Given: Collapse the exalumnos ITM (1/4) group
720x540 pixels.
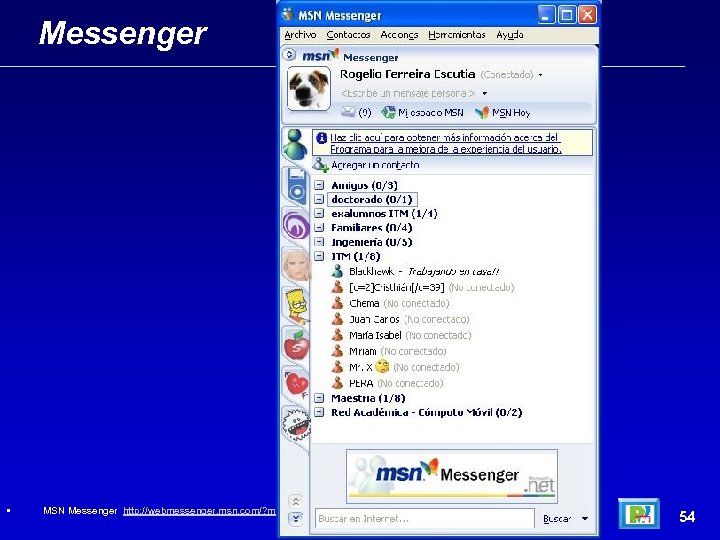Looking at the screenshot, I should click(319, 214).
